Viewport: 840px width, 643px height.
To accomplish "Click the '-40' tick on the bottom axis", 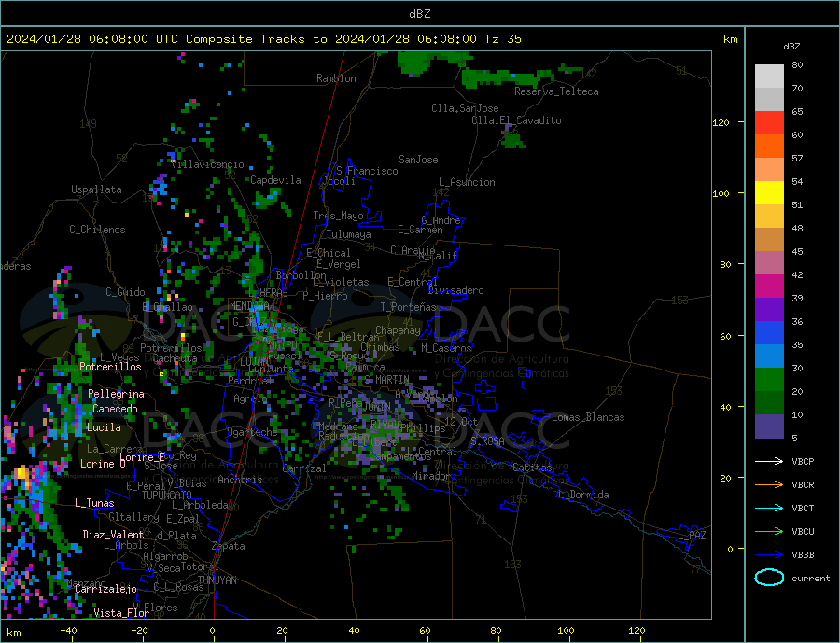I will 68,631.
